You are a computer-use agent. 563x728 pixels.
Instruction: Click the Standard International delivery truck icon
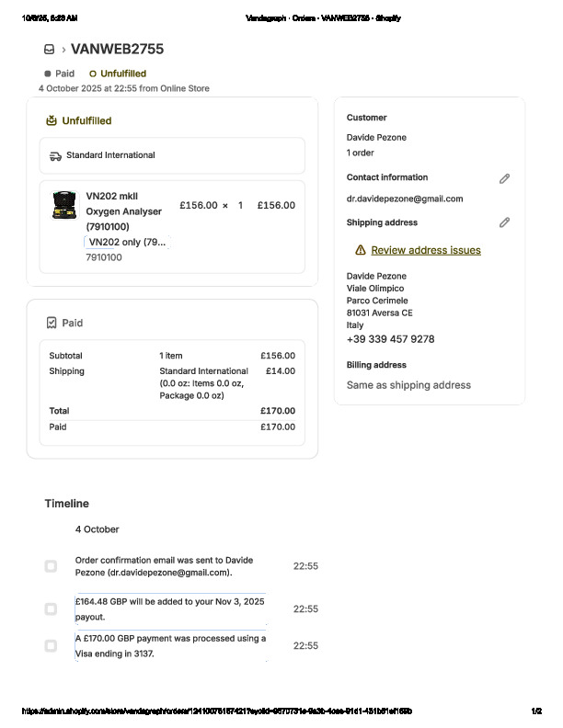[55, 155]
